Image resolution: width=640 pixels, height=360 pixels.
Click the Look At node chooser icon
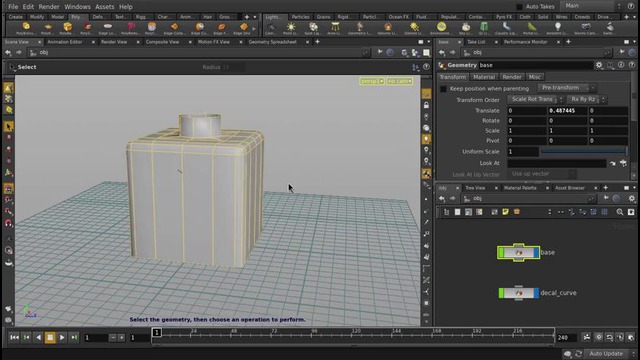[623, 163]
